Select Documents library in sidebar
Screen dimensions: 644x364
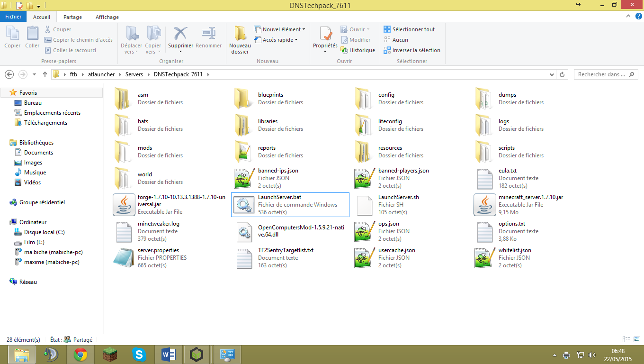[x=38, y=153]
